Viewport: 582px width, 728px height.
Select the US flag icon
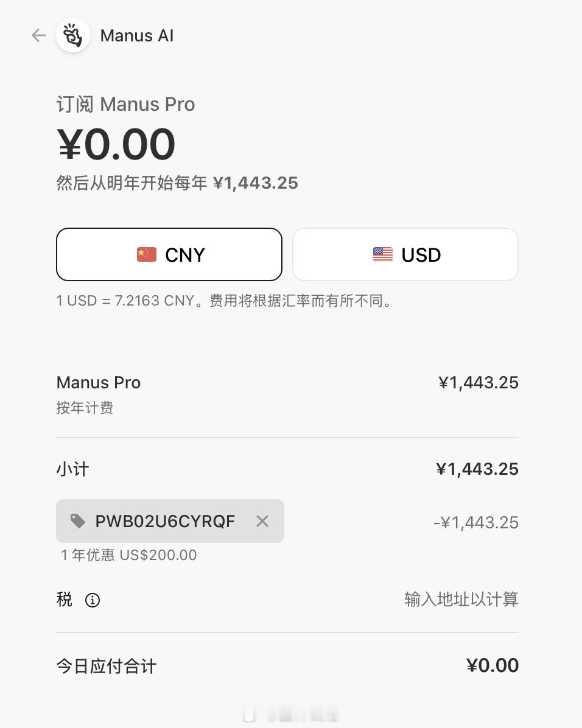pos(383,254)
